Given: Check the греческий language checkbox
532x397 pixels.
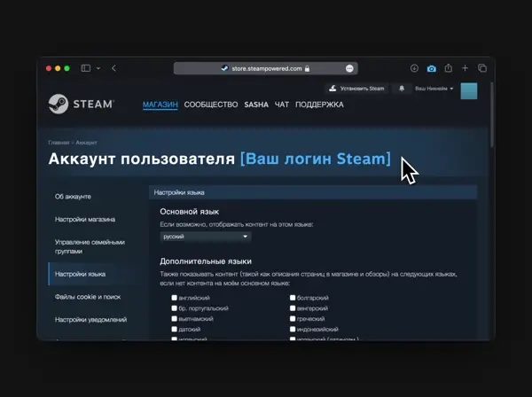Looking at the screenshot, I should [x=293, y=318].
